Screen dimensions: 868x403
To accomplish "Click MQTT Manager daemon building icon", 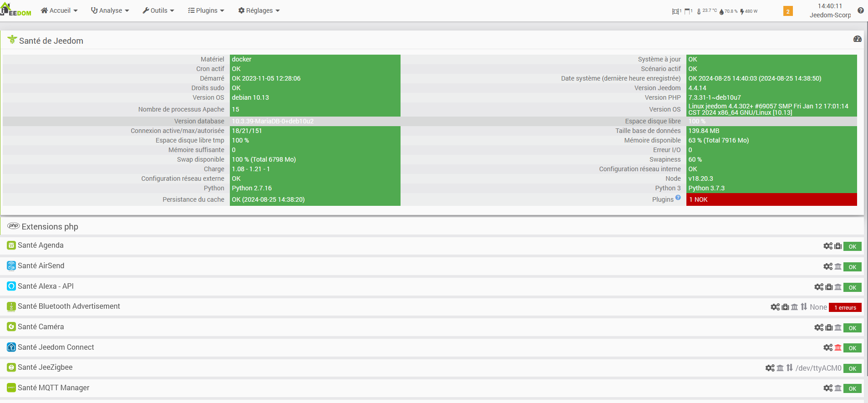I will (x=838, y=388).
